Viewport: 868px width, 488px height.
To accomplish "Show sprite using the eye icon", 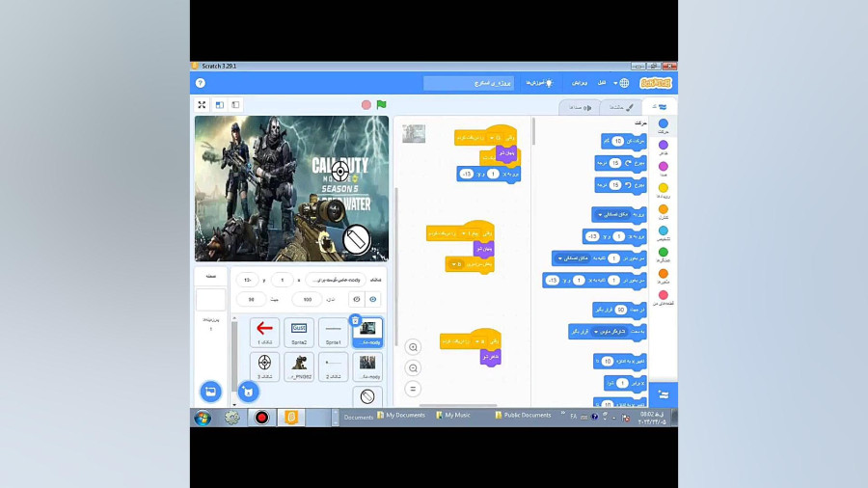I will coord(373,299).
